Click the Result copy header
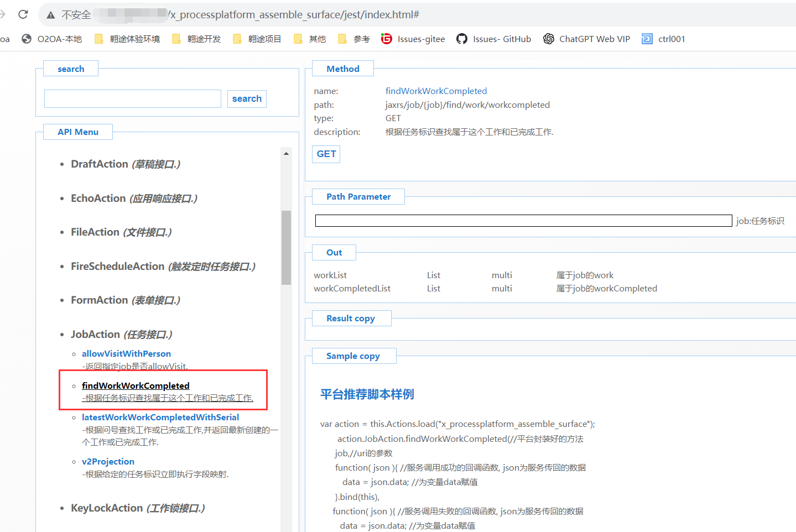This screenshot has width=796, height=532. (x=351, y=319)
